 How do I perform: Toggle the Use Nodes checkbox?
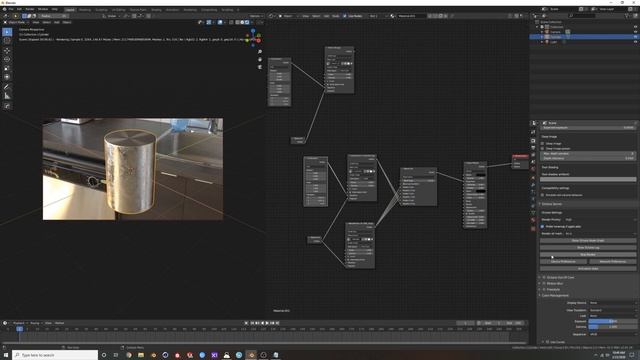click(x=345, y=16)
